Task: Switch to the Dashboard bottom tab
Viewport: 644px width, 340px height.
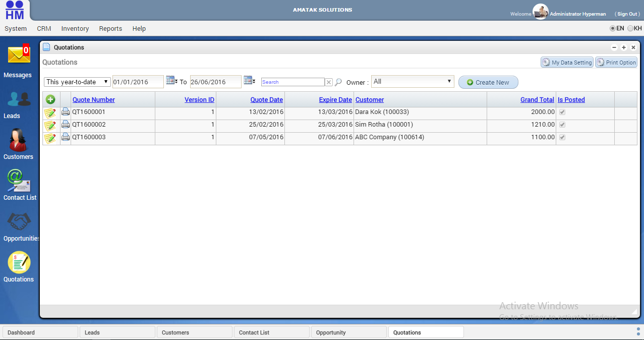Action: pyautogui.click(x=40, y=332)
